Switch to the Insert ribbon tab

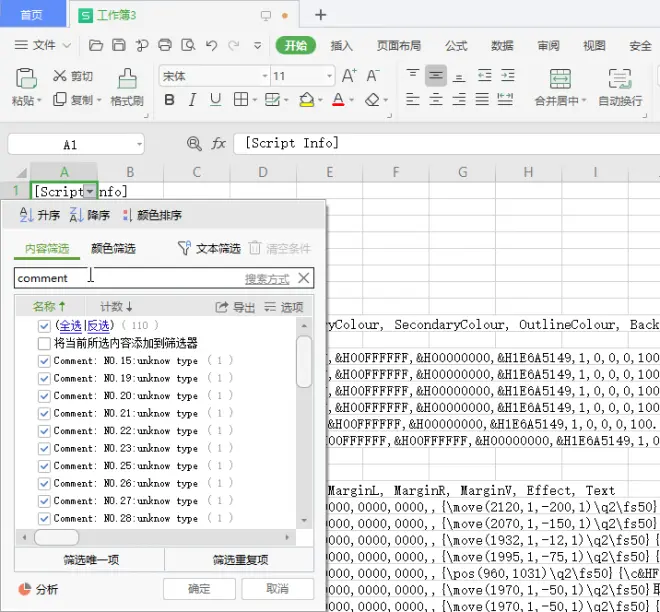341,45
